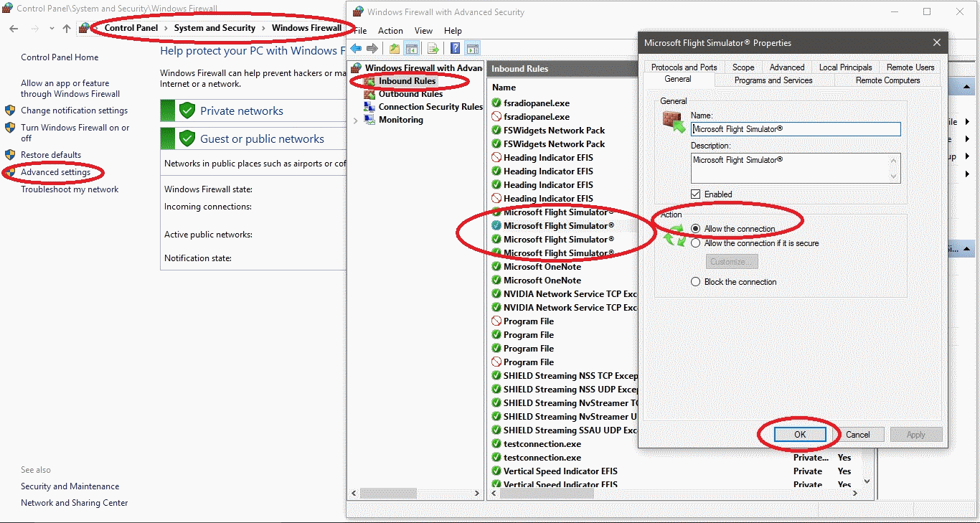Open Allow an app or feature through Windows Firewall
980x523 pixels.
pos(70,88)
